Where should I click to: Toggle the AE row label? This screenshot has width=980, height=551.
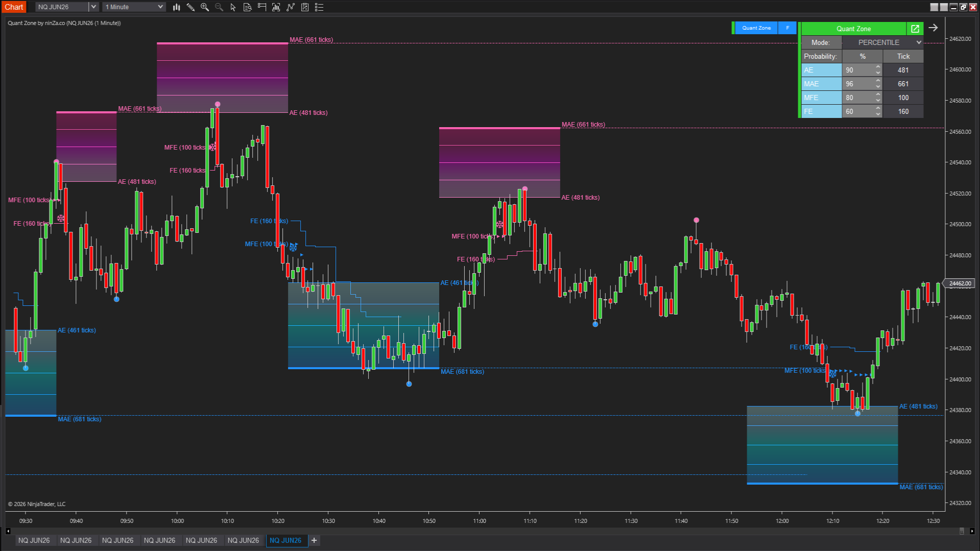click(x=821, y=70)
